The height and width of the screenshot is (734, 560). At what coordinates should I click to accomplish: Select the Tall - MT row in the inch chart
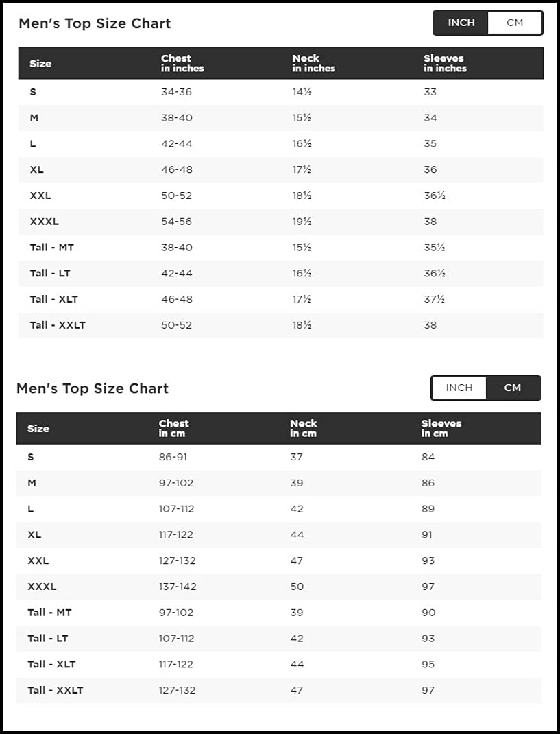point(281,247)
